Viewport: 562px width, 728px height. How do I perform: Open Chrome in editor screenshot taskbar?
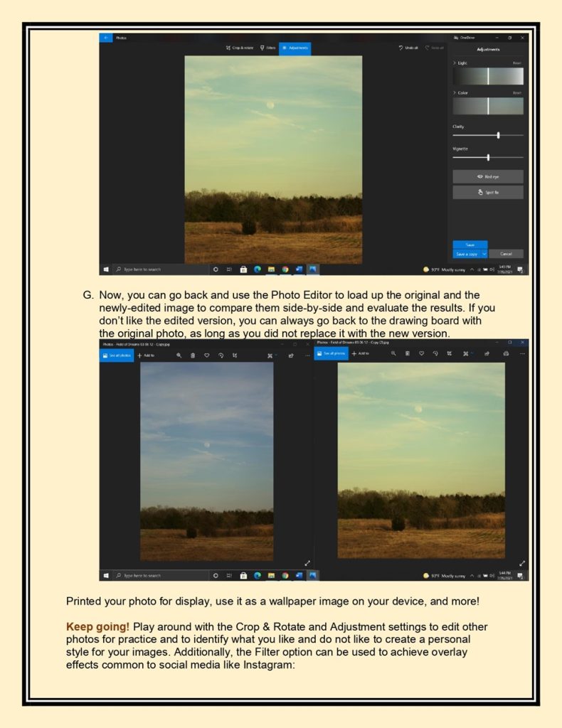pyautogui.click(x=285, y=269)
